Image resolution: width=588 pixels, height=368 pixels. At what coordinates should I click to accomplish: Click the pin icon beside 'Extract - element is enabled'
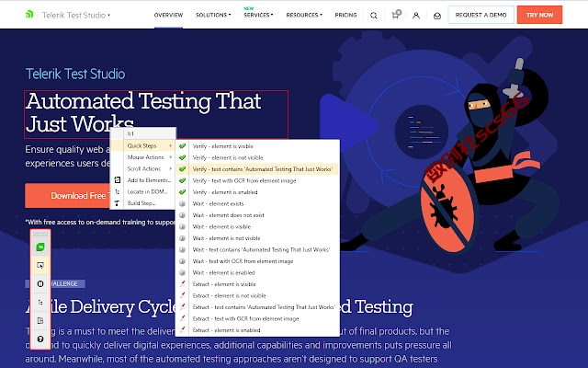(182, 330)
